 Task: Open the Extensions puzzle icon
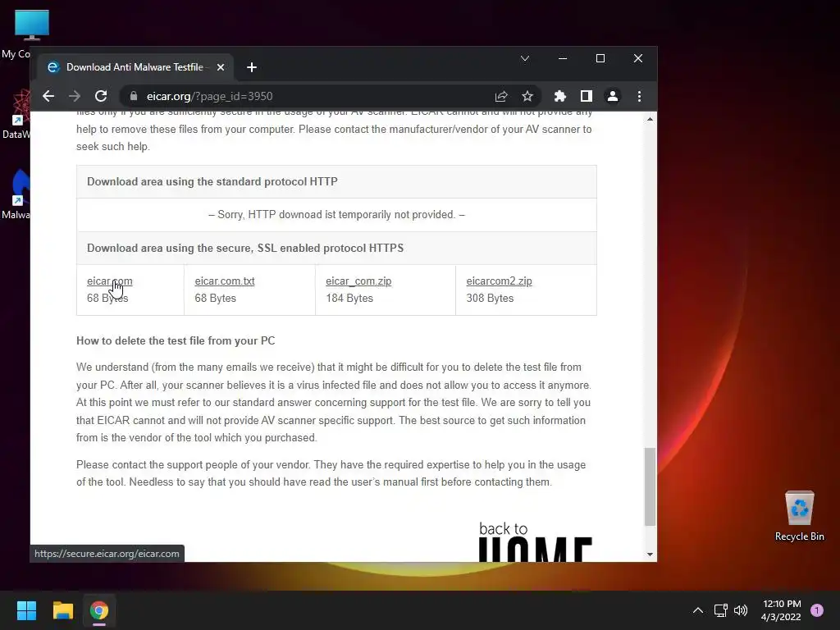559,97
